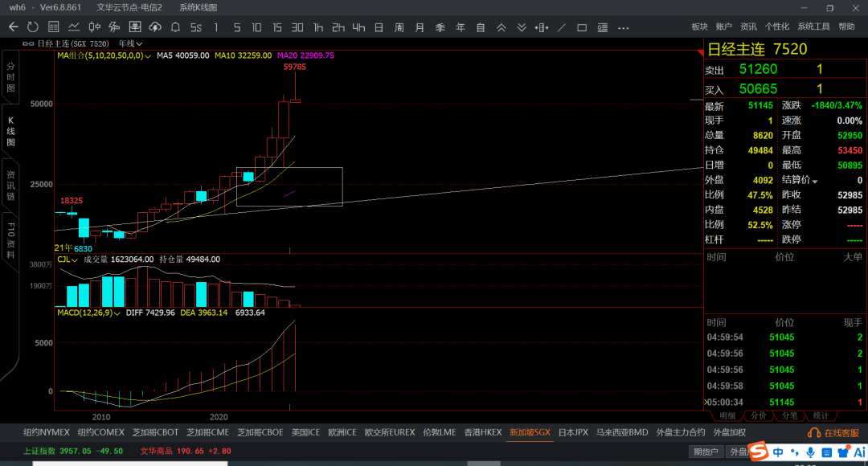
Task: Click the list panel icon in toolbar
Action: click(x=603, y=27)
